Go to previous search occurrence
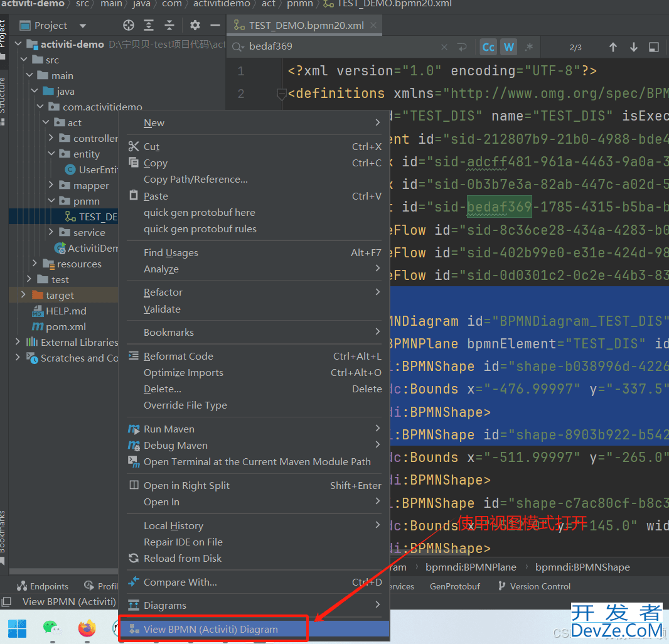The image size is (669, 644). (613, 47)
